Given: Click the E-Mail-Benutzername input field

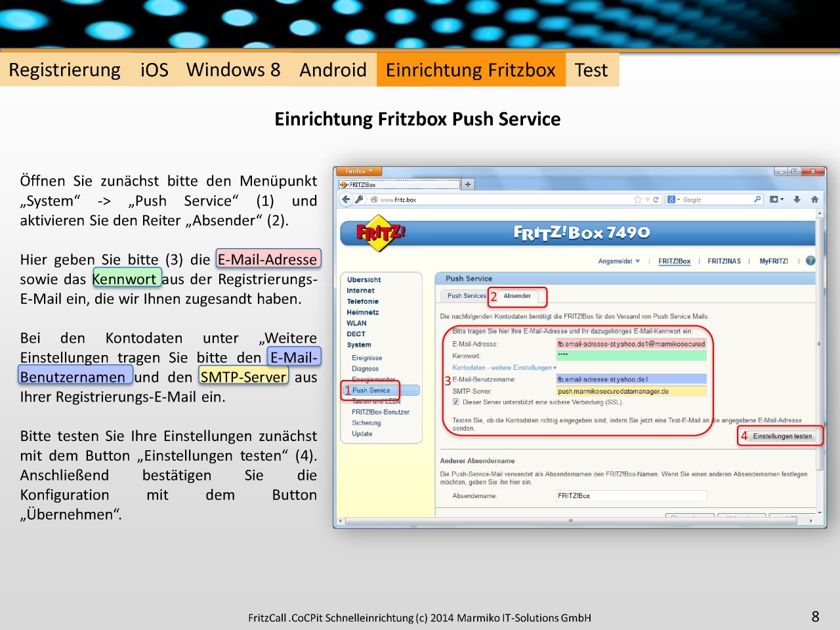Looking at the screenshot, I should (631, 379).
